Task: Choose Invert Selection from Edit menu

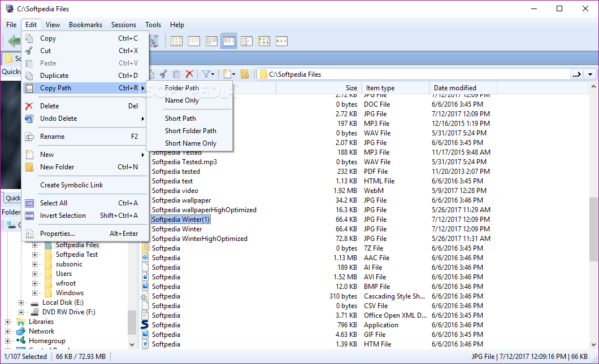Action: [x=85, y=216]
